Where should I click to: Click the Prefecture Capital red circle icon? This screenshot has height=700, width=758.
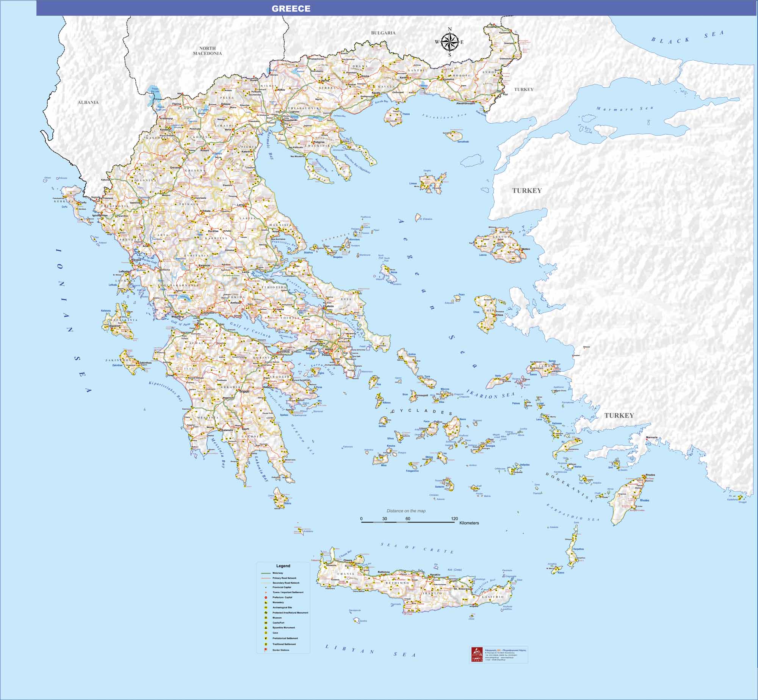coord(266,598)
